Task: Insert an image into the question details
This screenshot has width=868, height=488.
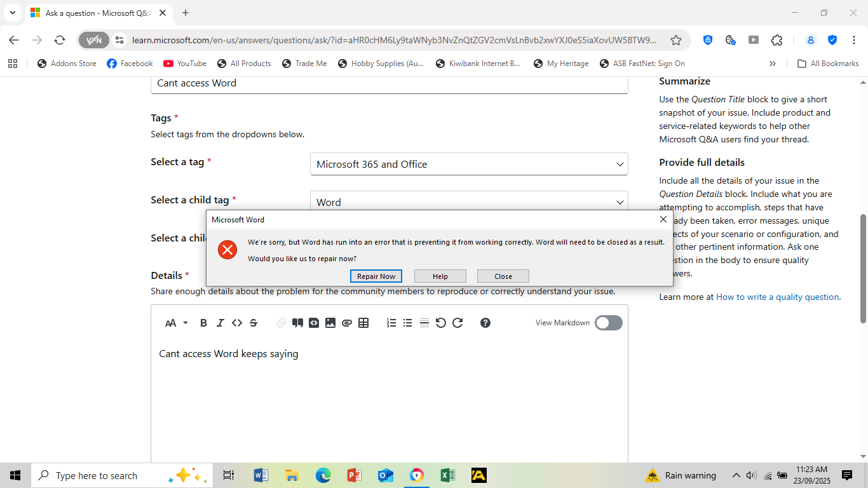Action: (330, 323)
